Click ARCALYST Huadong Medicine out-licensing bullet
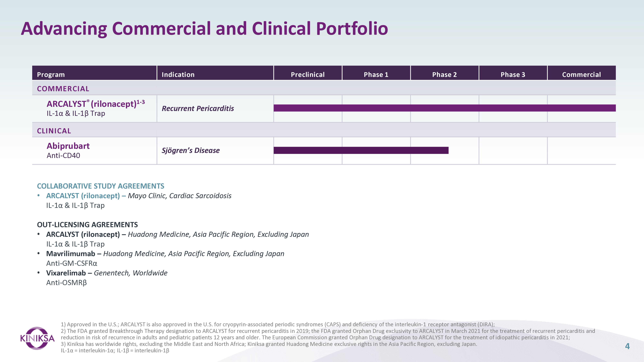 [x=177, y=234]
